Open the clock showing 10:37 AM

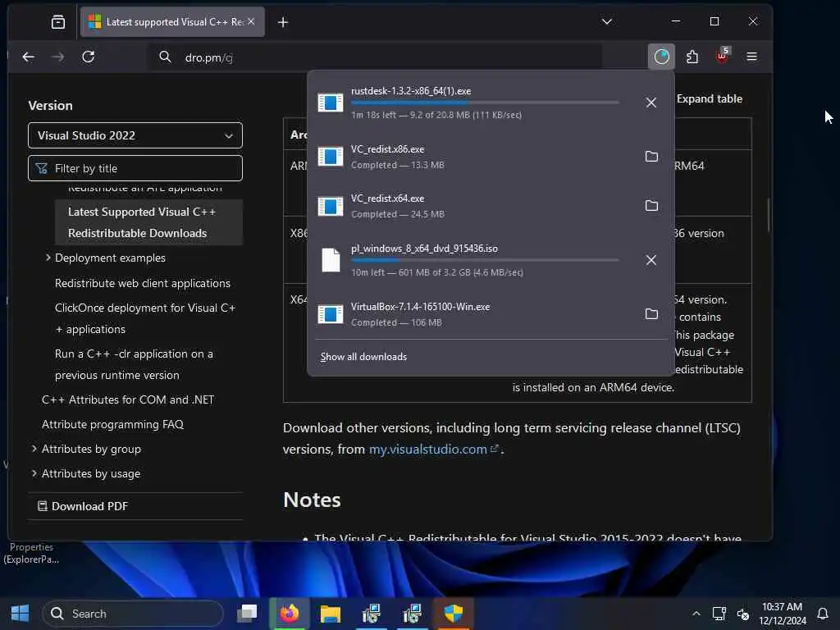[x=782, y=614]
